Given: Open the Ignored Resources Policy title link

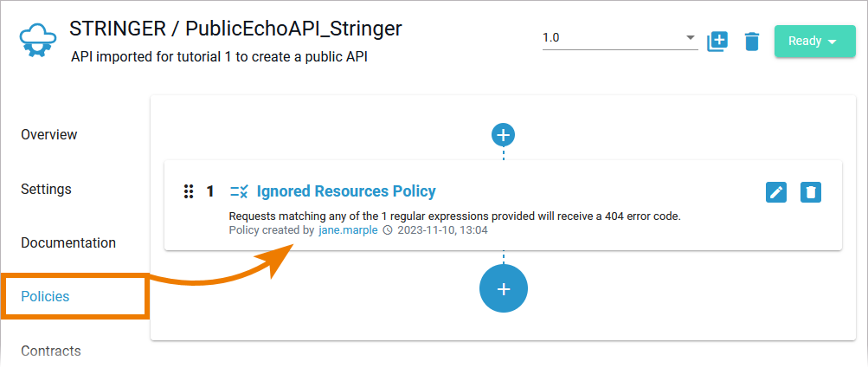Looking at the screenshot, I should tap(346, 191).
